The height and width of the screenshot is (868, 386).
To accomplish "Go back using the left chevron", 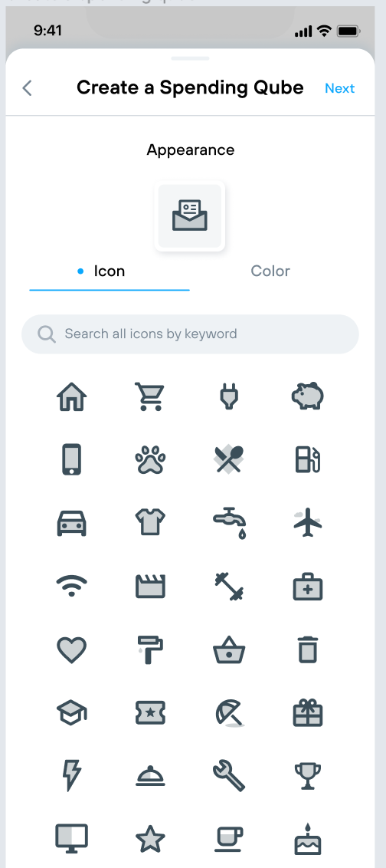I will click(27, 88).
